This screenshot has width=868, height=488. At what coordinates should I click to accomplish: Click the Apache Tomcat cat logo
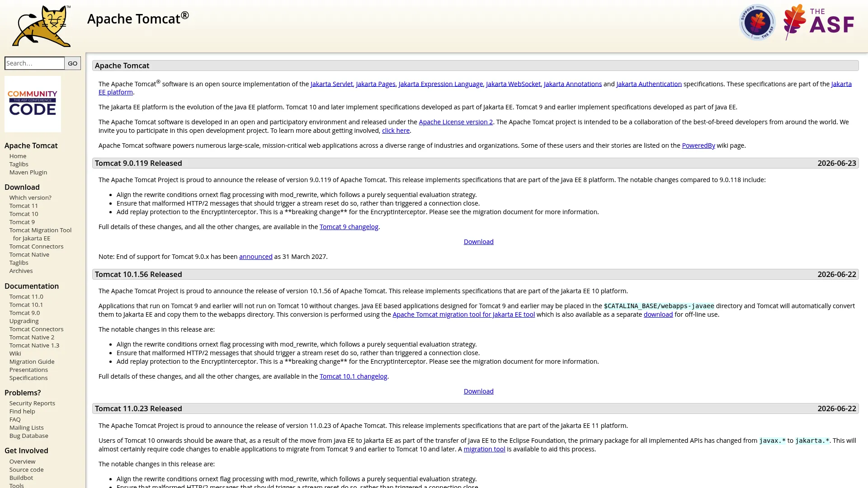(x=41, y=26)
